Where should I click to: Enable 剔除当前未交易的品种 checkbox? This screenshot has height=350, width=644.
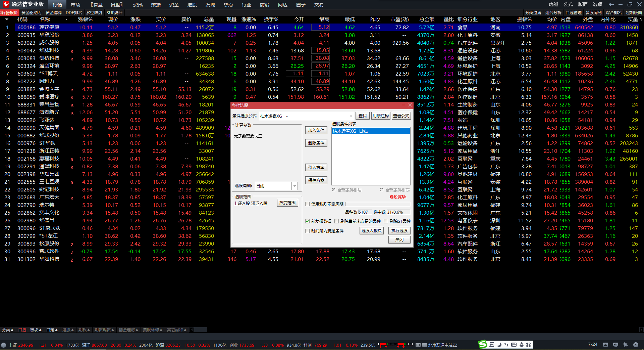pyautogui.click(x=336, y=221)
